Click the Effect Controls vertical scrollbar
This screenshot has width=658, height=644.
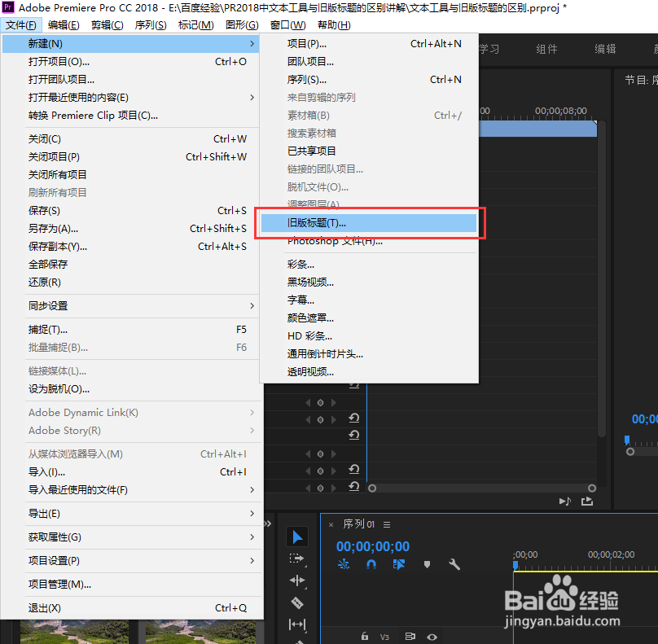601,279
